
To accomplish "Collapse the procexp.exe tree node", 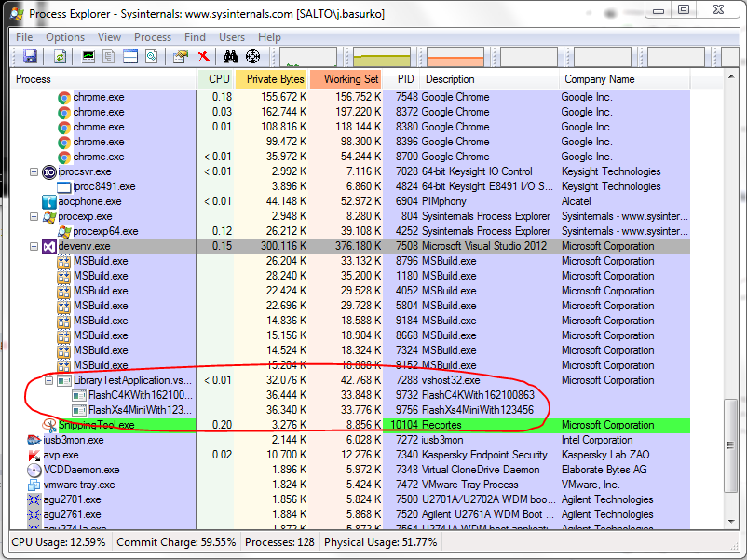I will click(34, 216).
